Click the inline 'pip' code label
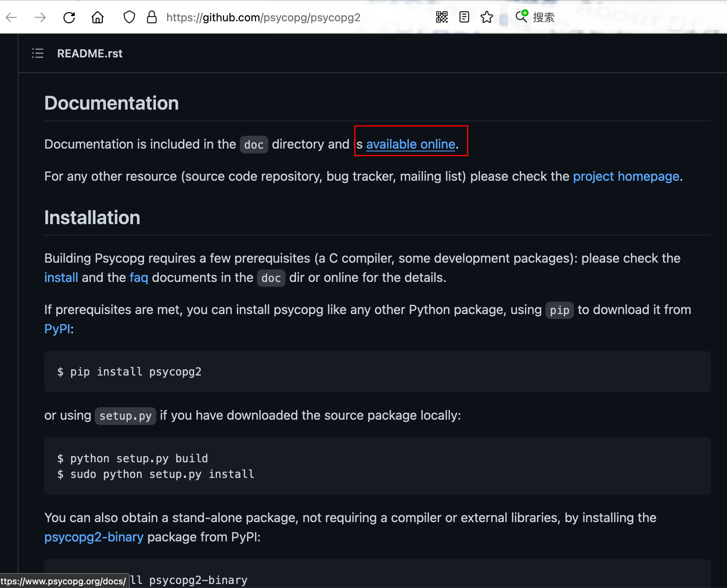Viewport: 727px width, 588px height. click(560, 310)
